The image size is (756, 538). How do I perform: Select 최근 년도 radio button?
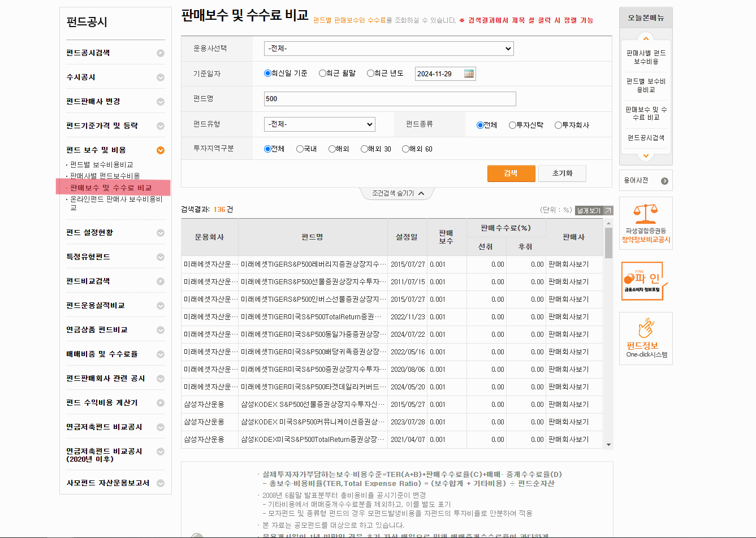click(370, 73)
